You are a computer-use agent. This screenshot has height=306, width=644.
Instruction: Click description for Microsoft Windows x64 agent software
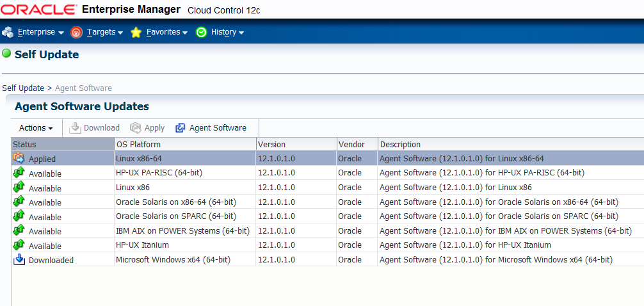point(495,259)
